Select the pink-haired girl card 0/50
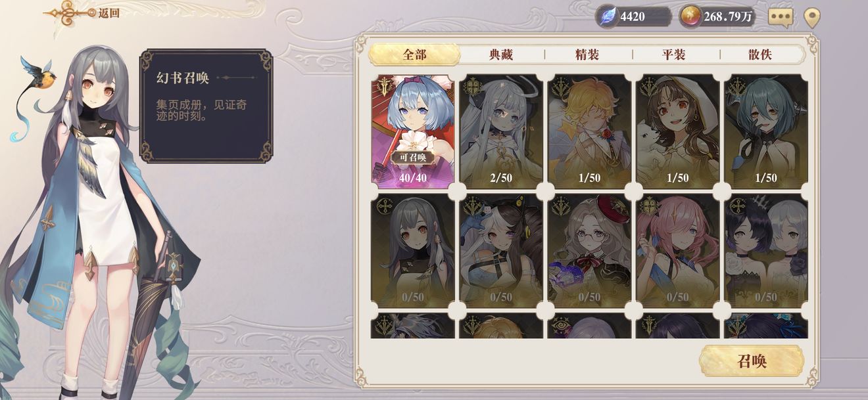Screen dimensions: 868x400 click(677, 250)
